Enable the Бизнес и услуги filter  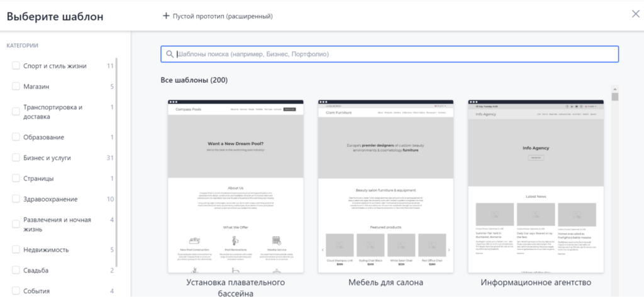pyautogui.click(x=16, y=158)
